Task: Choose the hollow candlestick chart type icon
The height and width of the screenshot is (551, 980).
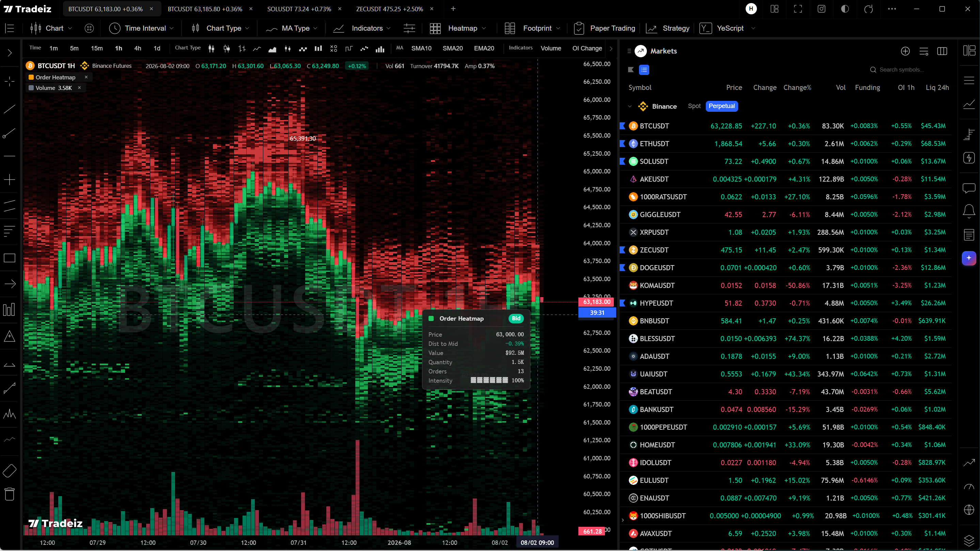Action: [x=227, y=48]
